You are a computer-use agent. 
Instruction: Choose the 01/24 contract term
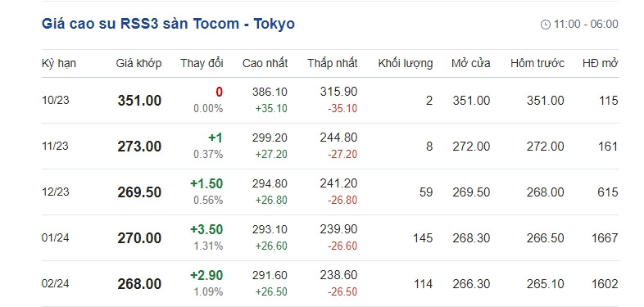point(55,238)
